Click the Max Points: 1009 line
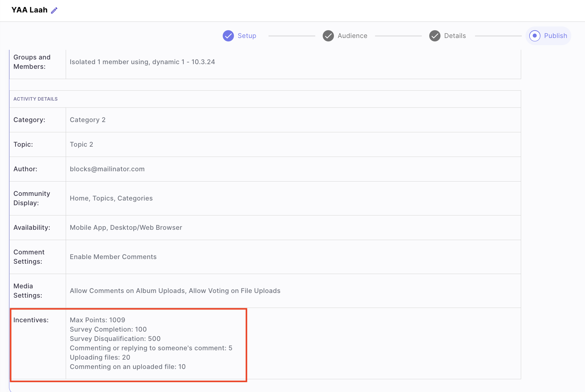This screenshot has width=585, height=392. tap(97, 320)
